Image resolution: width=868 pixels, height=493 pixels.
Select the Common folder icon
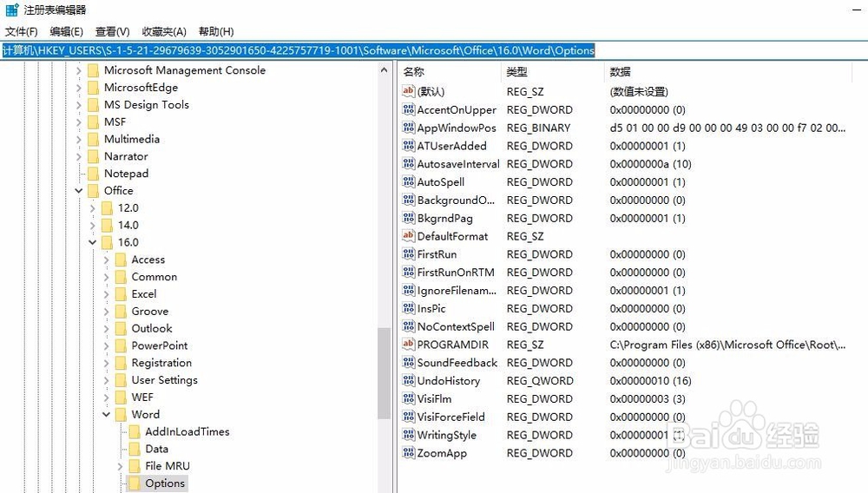tap(121, 277)
